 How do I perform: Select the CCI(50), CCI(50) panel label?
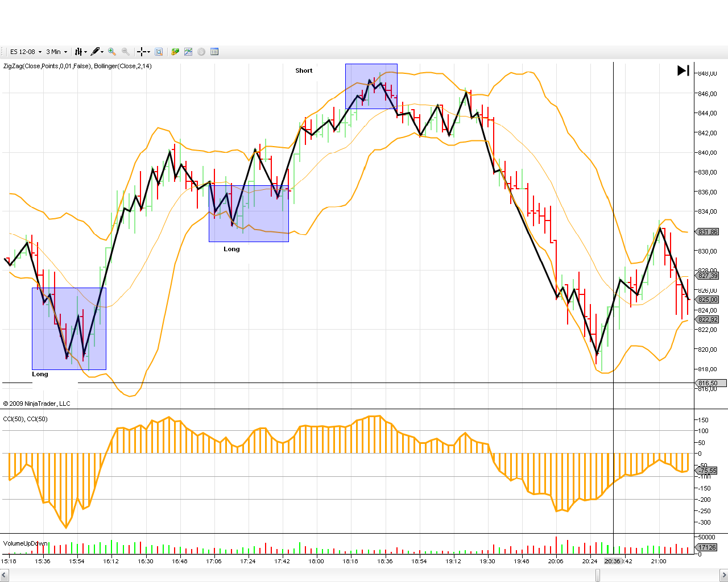pos(26,419)
